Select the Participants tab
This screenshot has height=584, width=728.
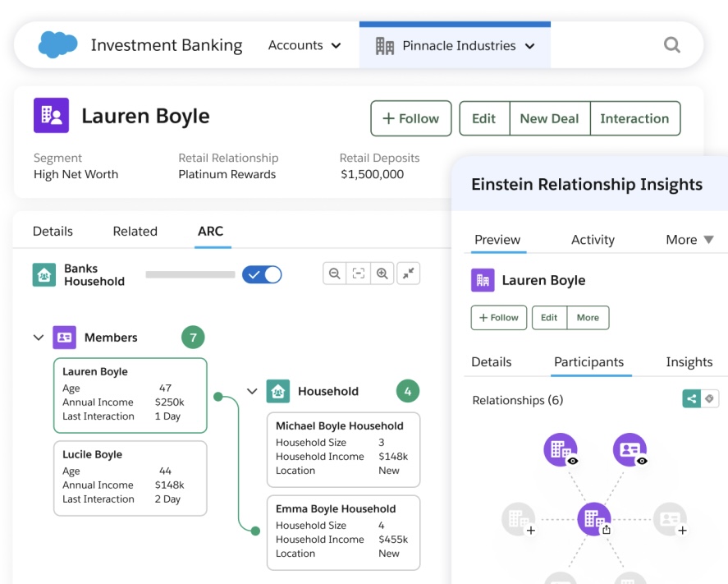(x=588, y=362)
